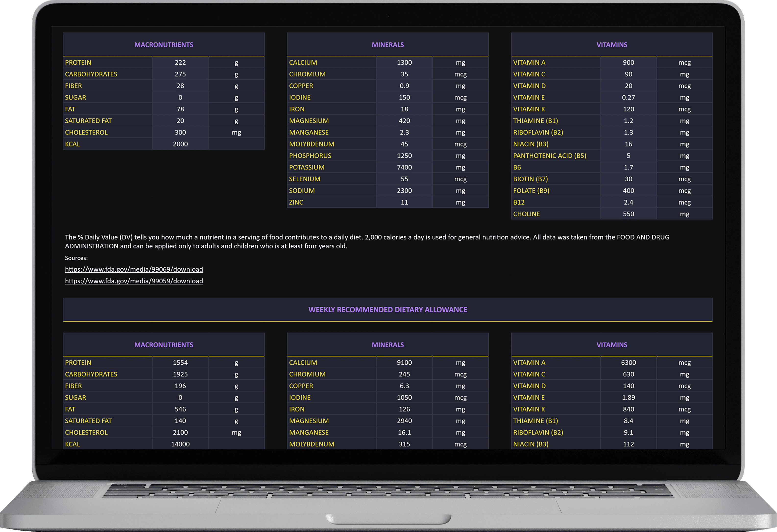Viewport: 777px width, 532px height.
Task: Select the top Macronutrients table header
Action: (x=163, y=45)
